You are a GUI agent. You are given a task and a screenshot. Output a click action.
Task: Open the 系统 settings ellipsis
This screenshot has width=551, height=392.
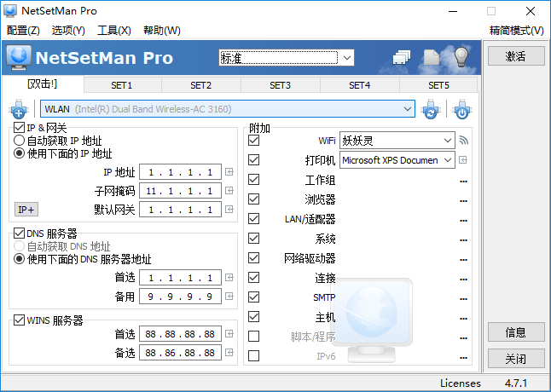tap(463, 240)
